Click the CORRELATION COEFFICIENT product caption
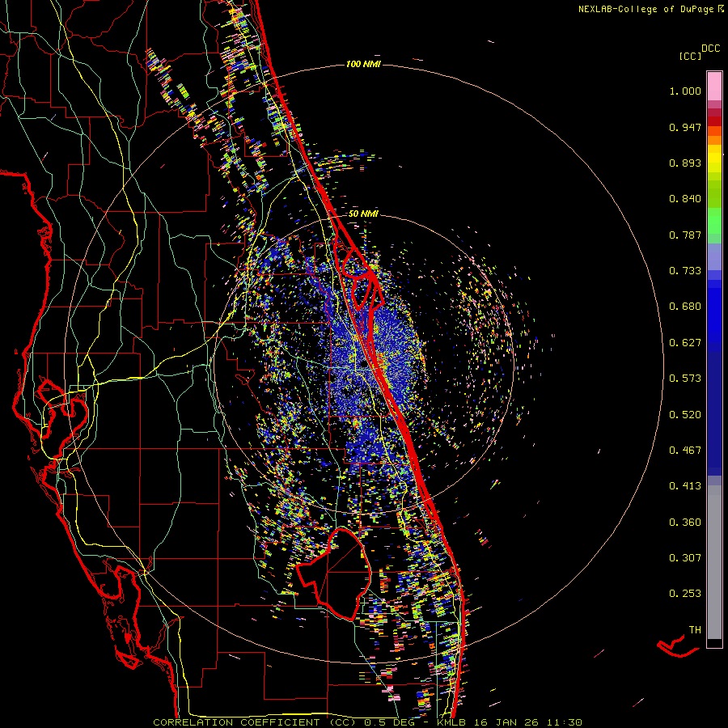Viewport: 728px width, 728px height. (x=236, y=722)
